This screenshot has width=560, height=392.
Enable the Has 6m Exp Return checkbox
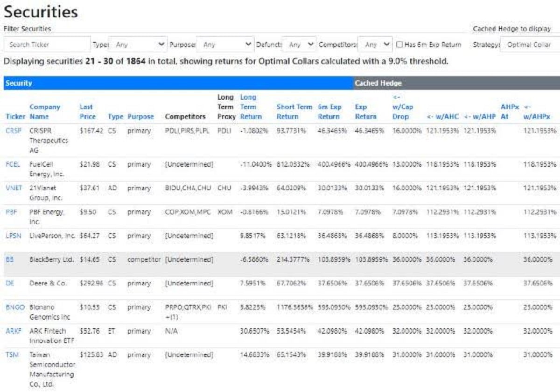click(399, 45)
